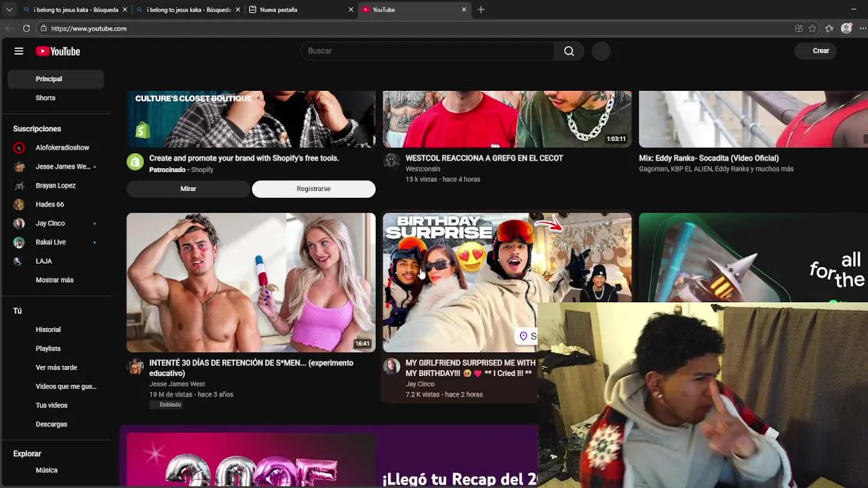The width and height of the screenshot is (868, 488).
Task: Go back with the browser back arrow
Action: [x=9, y=28]
